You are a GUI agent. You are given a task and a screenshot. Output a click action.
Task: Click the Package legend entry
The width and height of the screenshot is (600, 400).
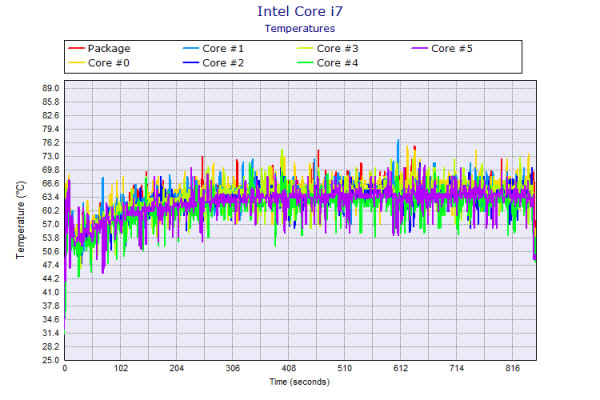(x=99, y=48)
